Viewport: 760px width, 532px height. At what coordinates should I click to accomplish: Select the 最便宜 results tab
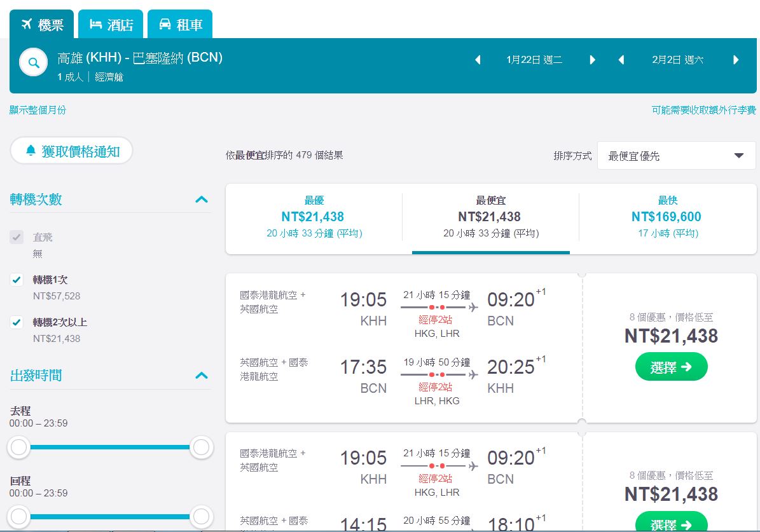point(490,217)
